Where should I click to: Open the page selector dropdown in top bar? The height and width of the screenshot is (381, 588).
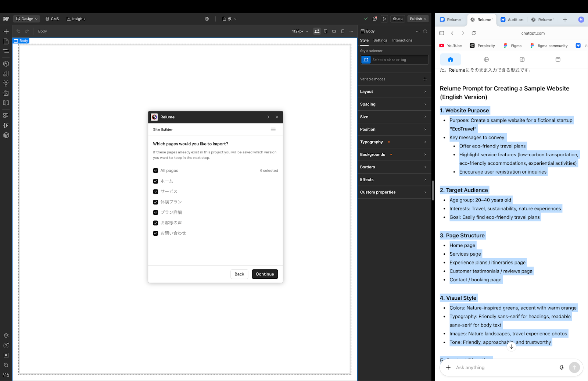coord(229,19)
